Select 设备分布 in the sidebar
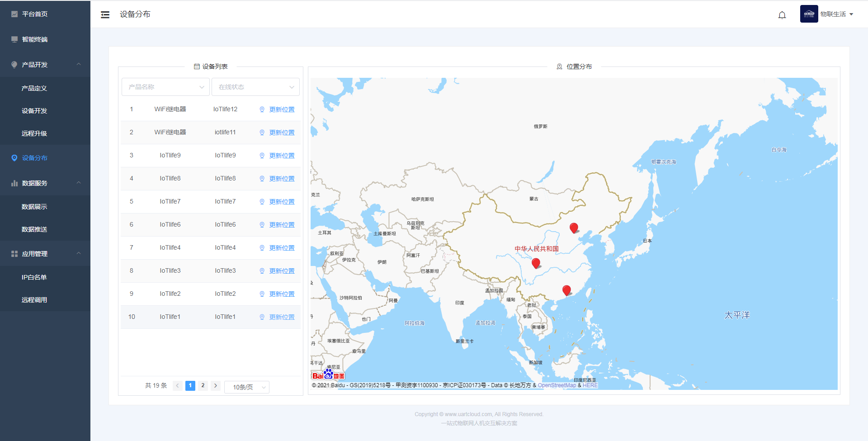This screenshot has width=868, height=441. (45, 158)
